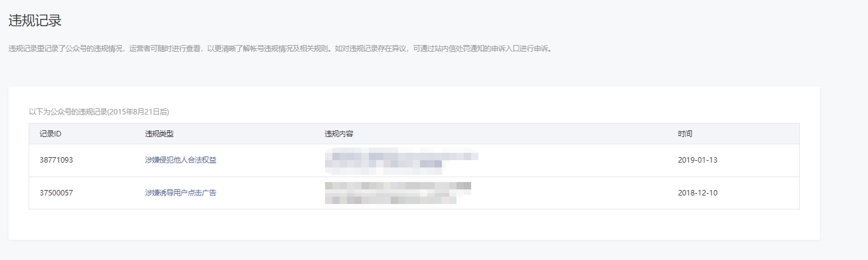Click the 2018-12-10 date cell
Screen dimensions: 868x260
(x=699, y=193)
